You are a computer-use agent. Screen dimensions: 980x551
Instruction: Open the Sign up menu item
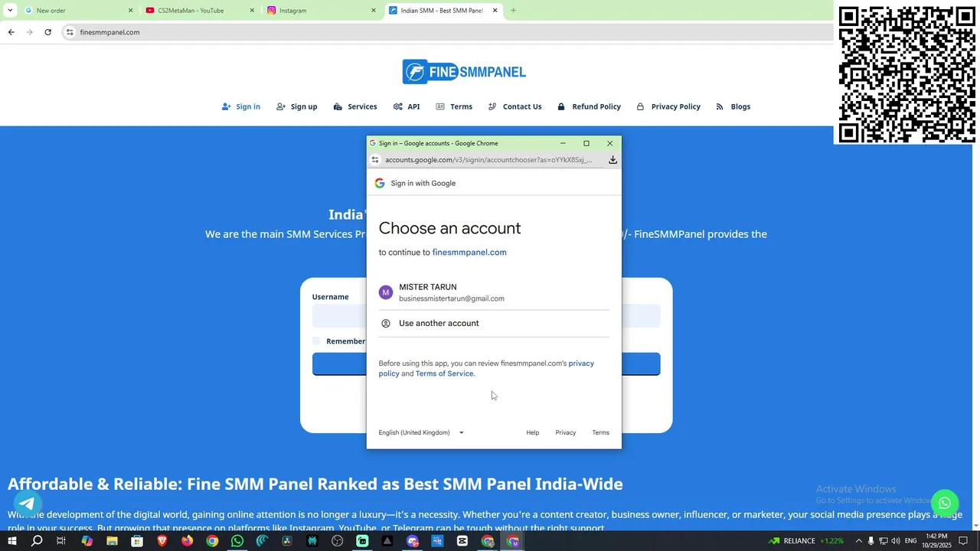pos(297,106)
